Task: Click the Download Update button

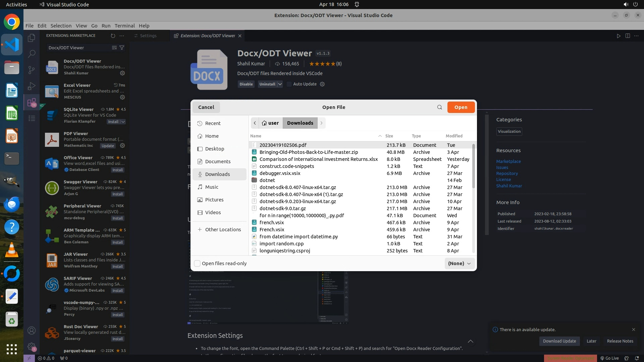Action: point(559,341)
